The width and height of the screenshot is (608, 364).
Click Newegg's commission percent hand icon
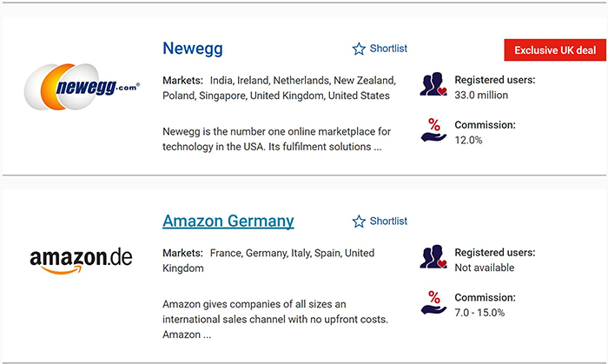(x=433, y=131)
